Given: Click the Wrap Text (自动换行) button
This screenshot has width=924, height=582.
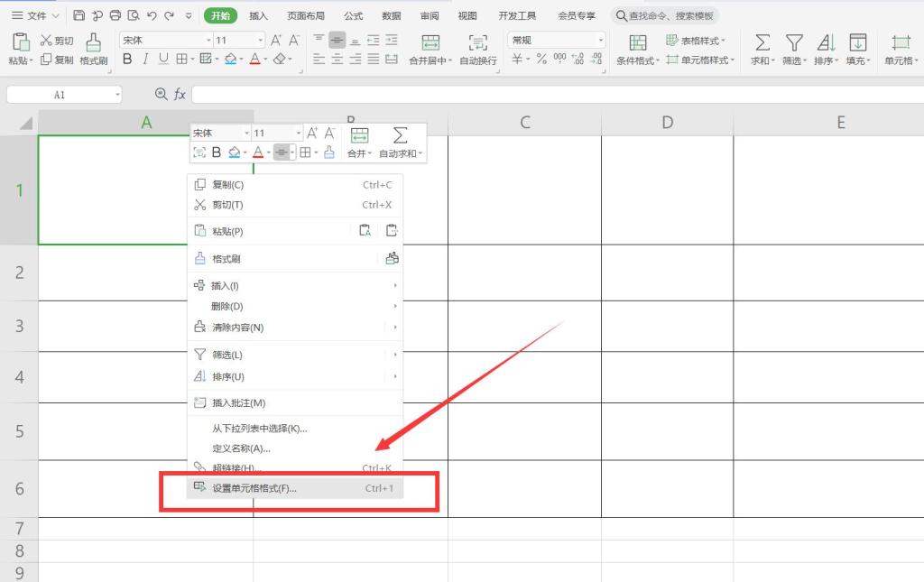Looking at the screenshot, I should (478, 50).
